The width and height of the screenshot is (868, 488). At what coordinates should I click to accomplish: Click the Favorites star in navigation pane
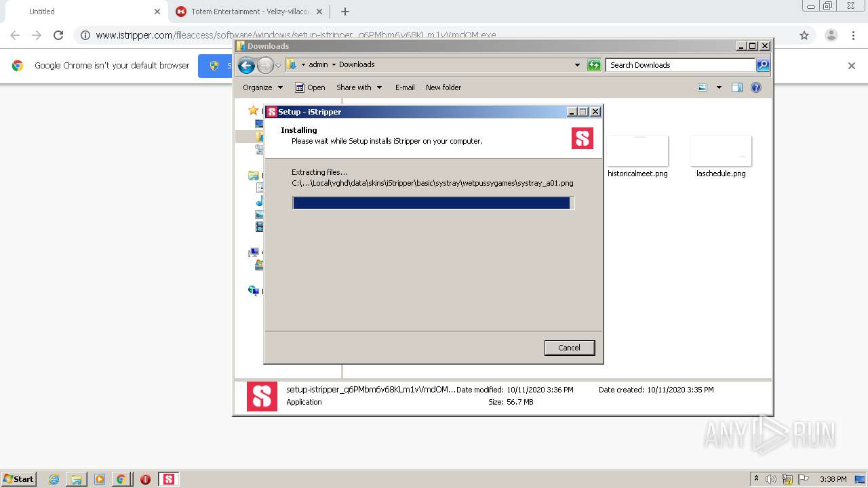(253, 110)
